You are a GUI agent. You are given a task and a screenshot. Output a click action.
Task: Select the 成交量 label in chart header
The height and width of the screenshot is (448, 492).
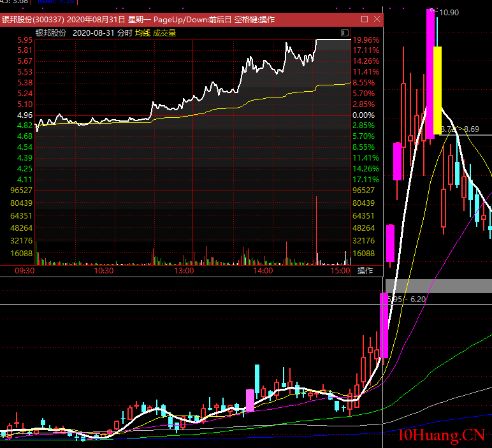[164, 33]
